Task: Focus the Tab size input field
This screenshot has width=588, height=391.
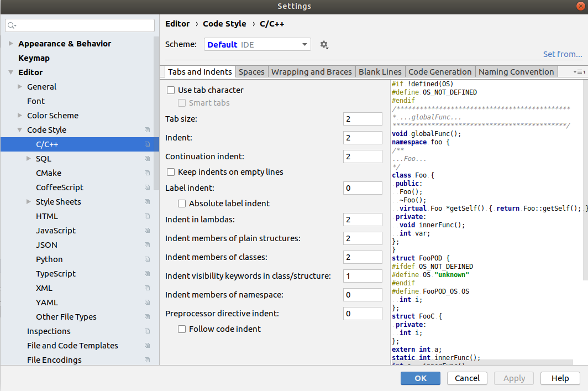Action: click(363, 119)
